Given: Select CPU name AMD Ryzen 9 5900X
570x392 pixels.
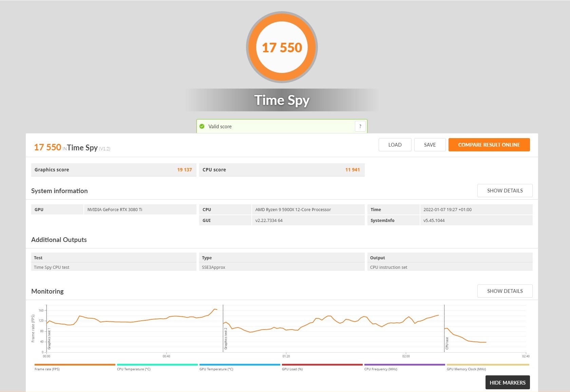Looking at the screenshot, I should [293, 209].
